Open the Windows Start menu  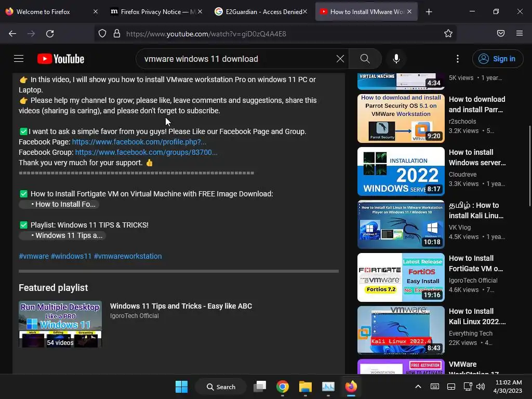click(x=181, y=387)
